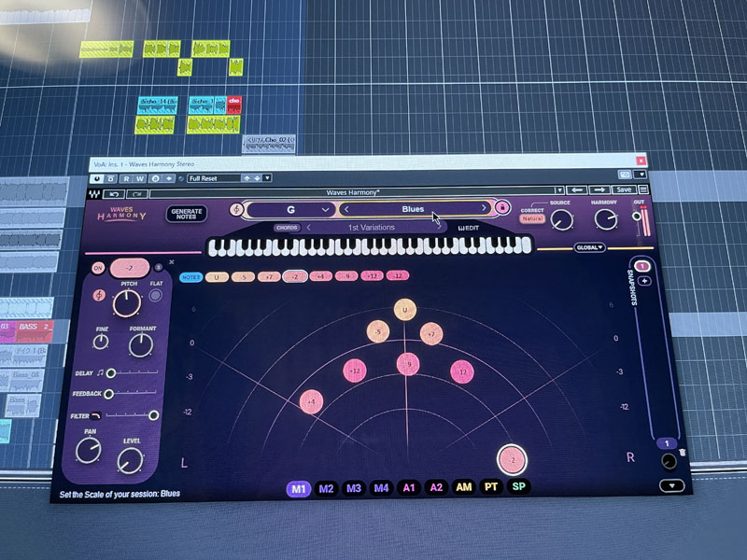
Task: Select the U voice circle on the stage
Action: (405, 310)
